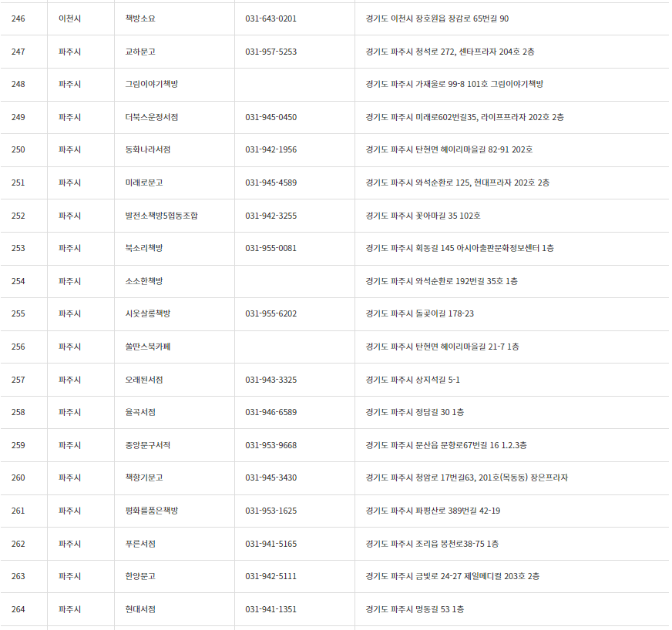Select phone number 031-957-5253
Viewport: 672px width, 630px height.
pos(270,52)
